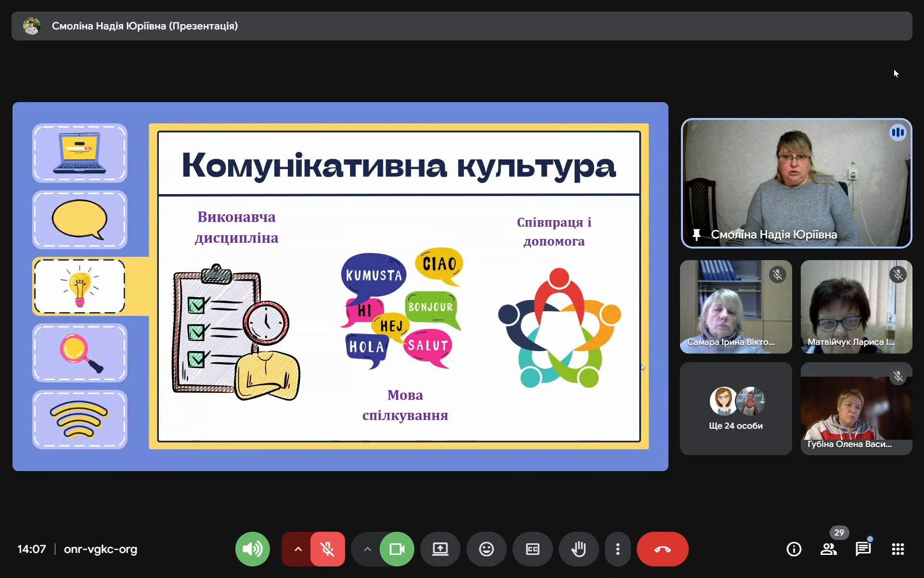Open the emoji reactions button
Image resolution: width=924 pixels, height=578 pixels.
pos(486,549)
